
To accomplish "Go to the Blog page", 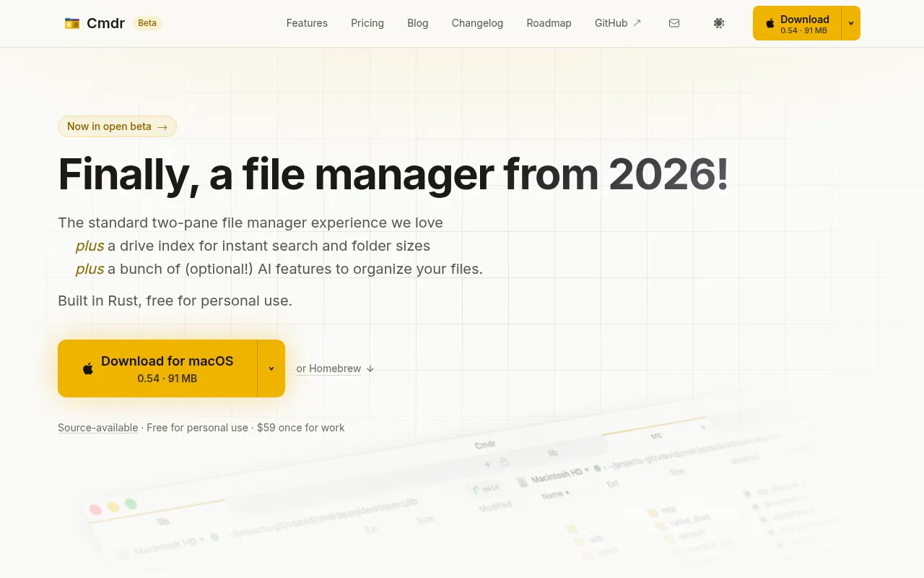I will (418, 23).
